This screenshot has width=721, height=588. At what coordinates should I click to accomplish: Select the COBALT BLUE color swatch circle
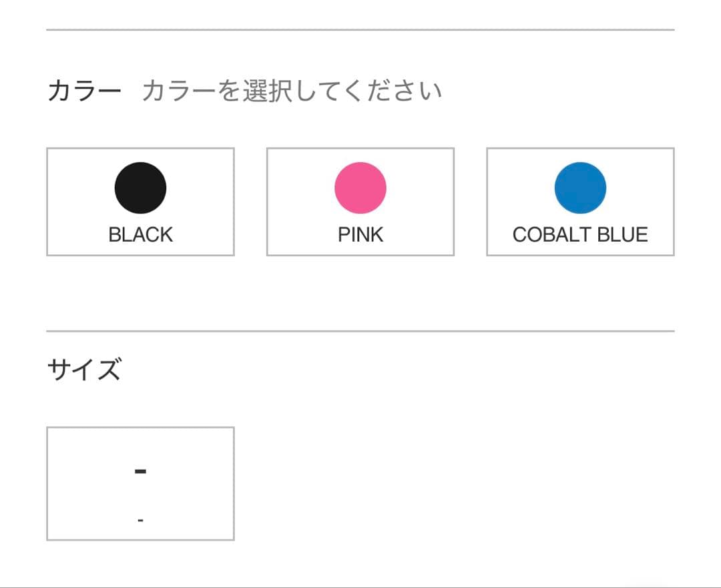pyautogui.click(x=580, y=188)
